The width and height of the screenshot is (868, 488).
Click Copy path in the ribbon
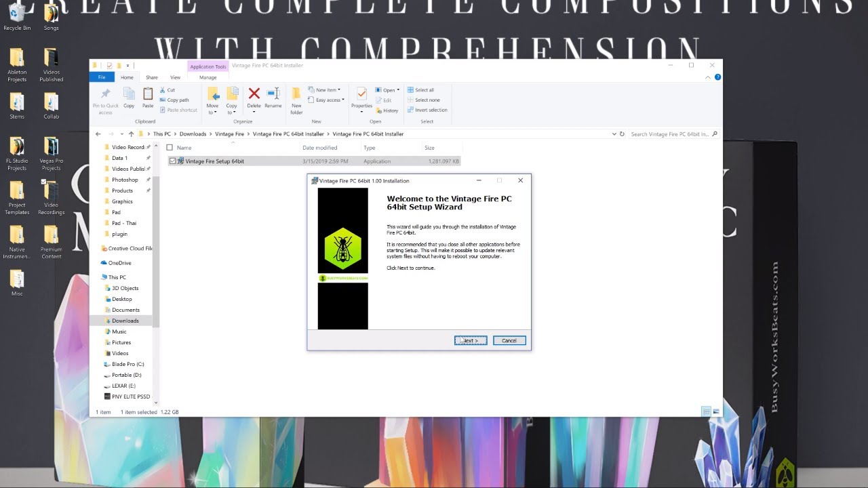[174, 100]
